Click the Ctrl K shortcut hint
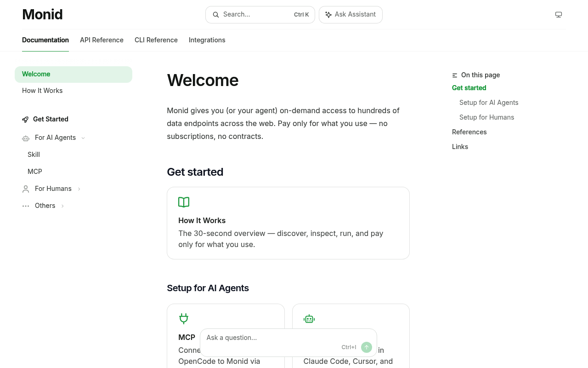 (301, 15)
